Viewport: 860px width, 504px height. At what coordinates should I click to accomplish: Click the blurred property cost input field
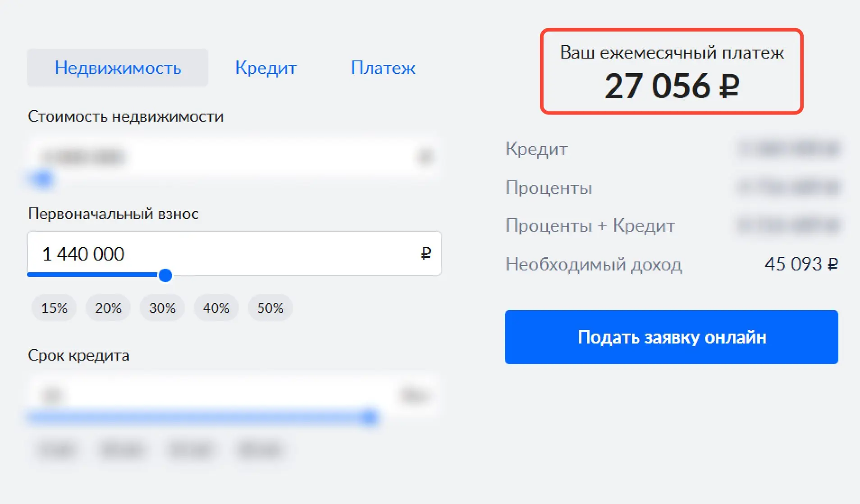(234, 157)
